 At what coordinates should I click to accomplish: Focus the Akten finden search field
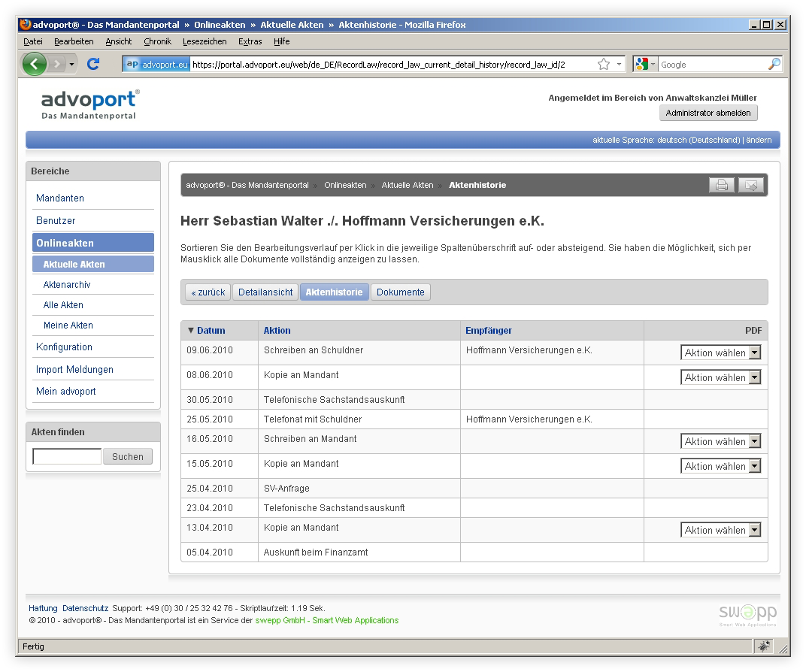click(x=67, y=456)
